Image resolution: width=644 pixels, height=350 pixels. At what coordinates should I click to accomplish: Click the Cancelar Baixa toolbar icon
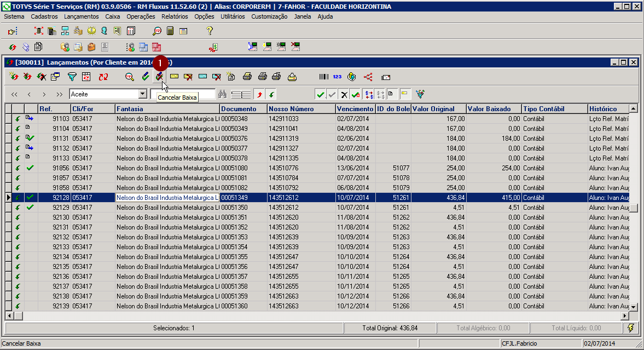tap(159, 77)
